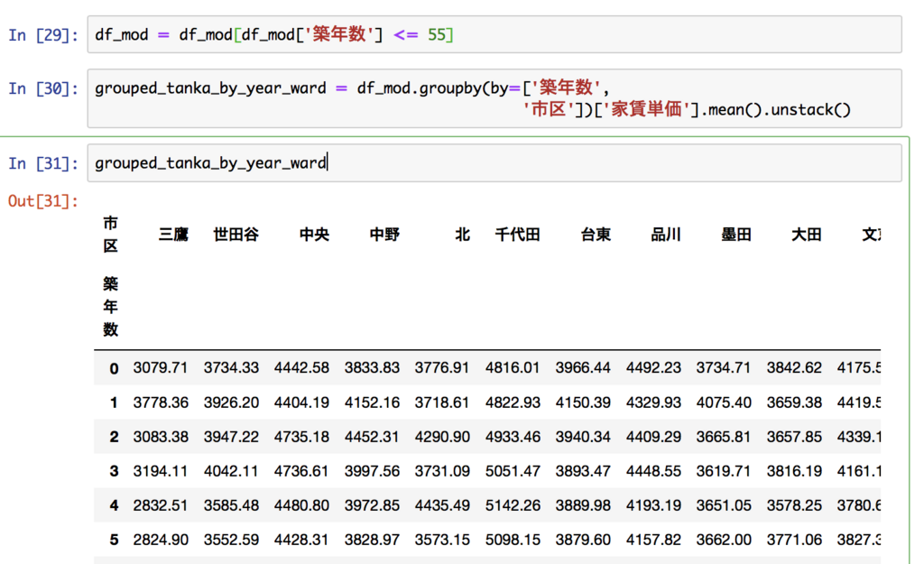Screen dimensions: 924x564
Task: Select the In [30] prompt label
Action: coord(43,88)
